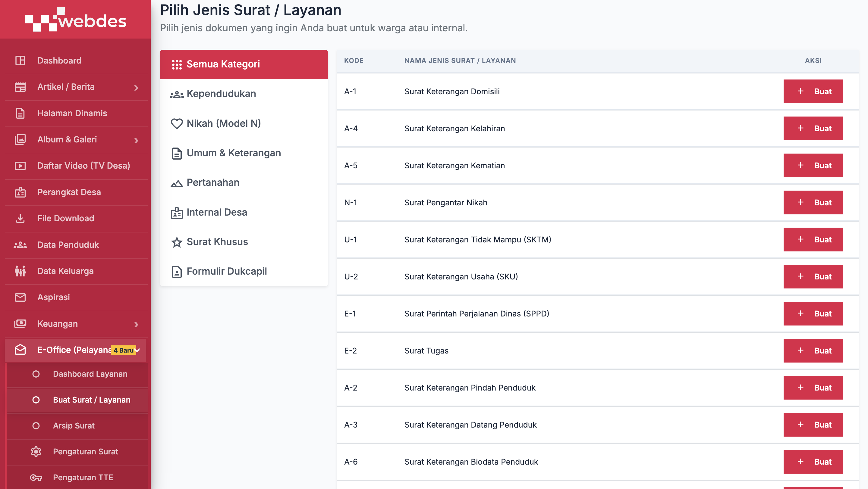Click the Halaman Dinamis document icon
Viewport: 868px width, 489px height.
[x=20, y=113]
